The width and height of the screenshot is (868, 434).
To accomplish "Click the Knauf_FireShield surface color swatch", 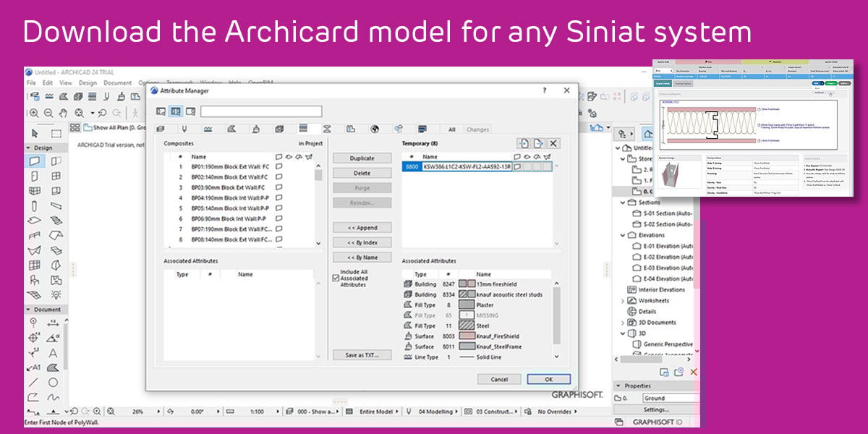I will click(467, 336).
